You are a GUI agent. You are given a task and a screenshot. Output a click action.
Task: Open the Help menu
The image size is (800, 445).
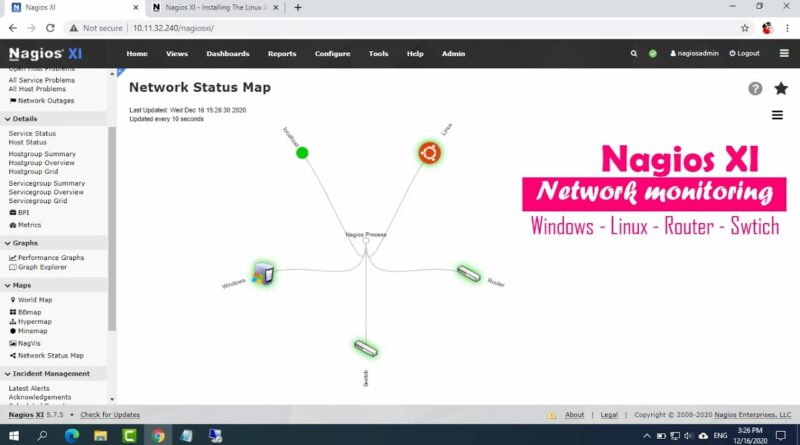pyautogui.click(x=415, y=54)
